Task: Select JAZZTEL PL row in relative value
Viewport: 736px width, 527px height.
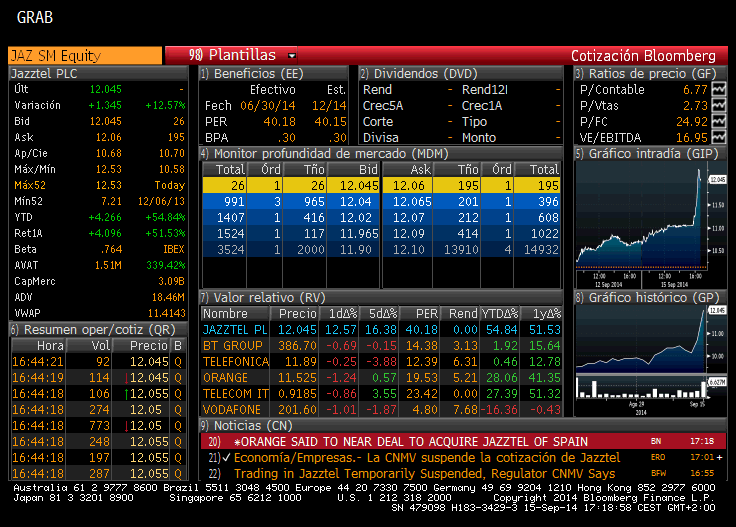Action: pyautogui.click(x=381, y=329)
